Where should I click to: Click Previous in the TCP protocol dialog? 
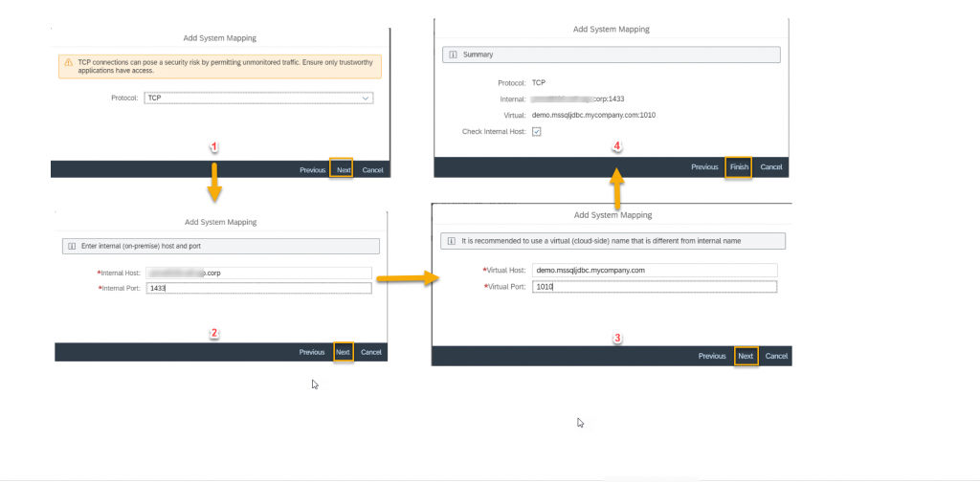tap(313, 170)
